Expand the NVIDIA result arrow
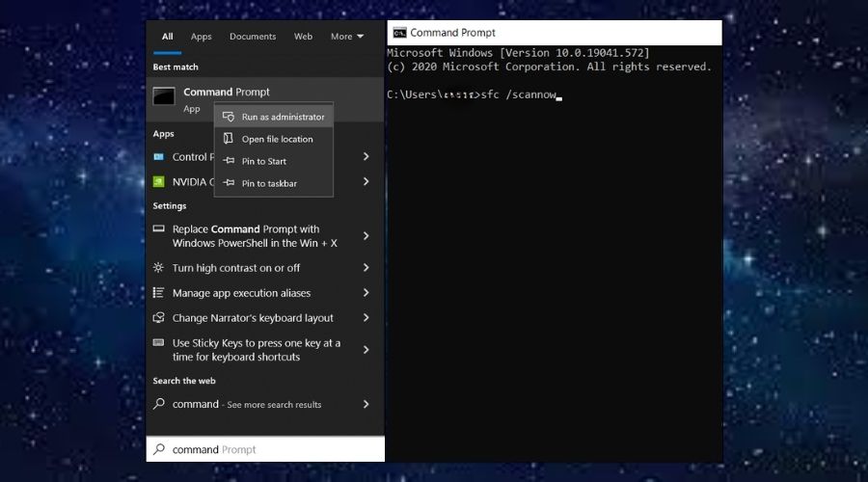Viewport: 868px width, 482px height. [x=366, y=181]
